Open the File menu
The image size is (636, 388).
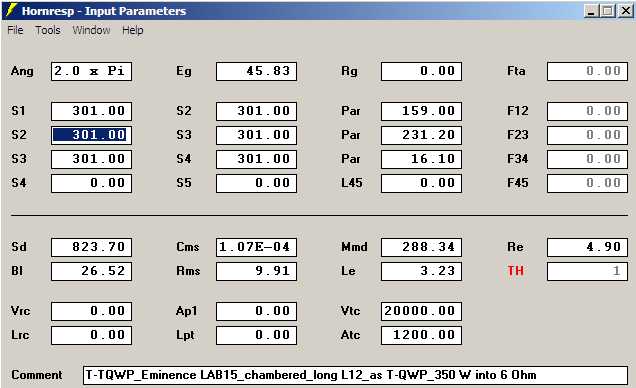click(x=15, y=30)
